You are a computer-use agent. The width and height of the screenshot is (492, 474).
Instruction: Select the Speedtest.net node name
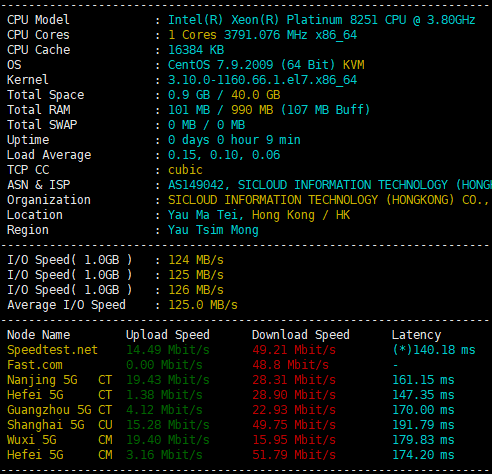(52, 350)
